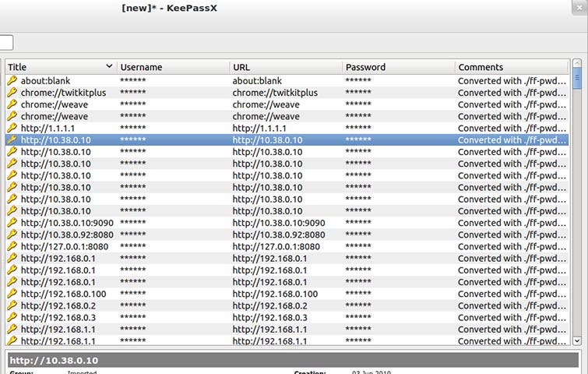
Task: Select the http://1.1.1.1 entry title
Action: [48, 129]
